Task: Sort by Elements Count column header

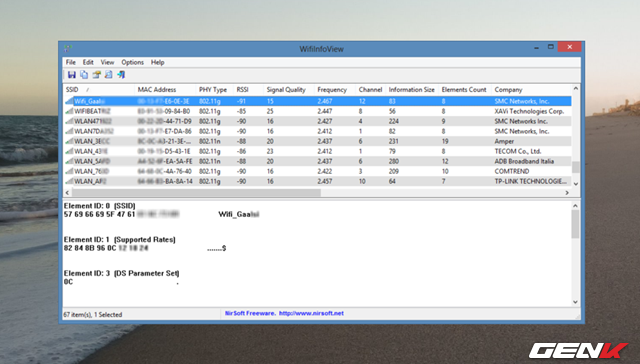Action: (x=465, y=90)
